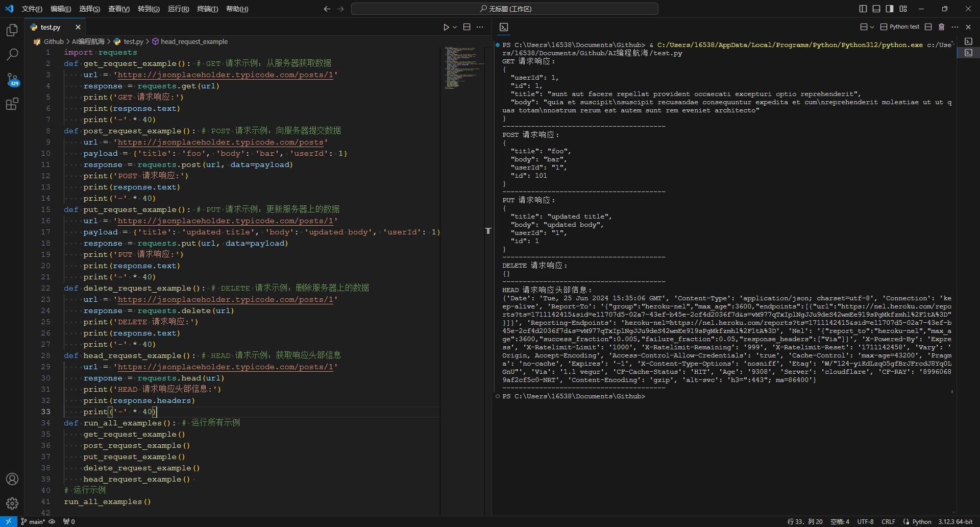Image resolution: width=980 pixels, height=527 pixels.
Task: Close the terminal panel
Action: pyautogui.click(x=968, y=27)
